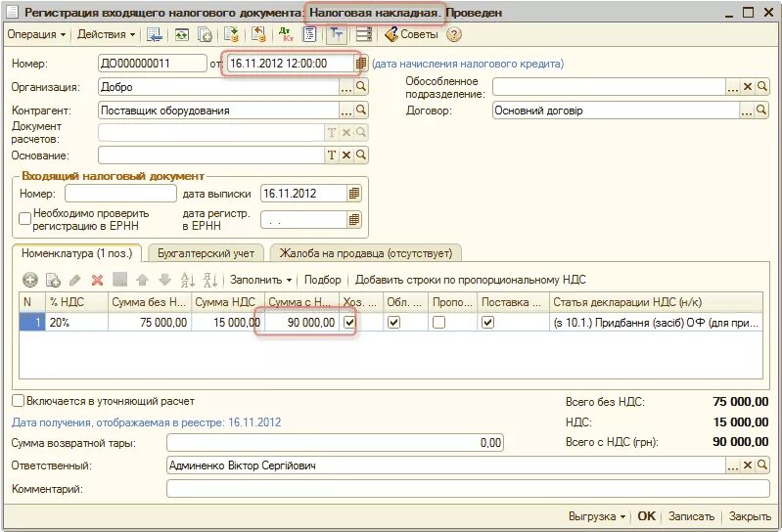This screenshot has height=532, width=782.
Task: Click the Статья декларации НДС column header
Action: click(656, 302)
